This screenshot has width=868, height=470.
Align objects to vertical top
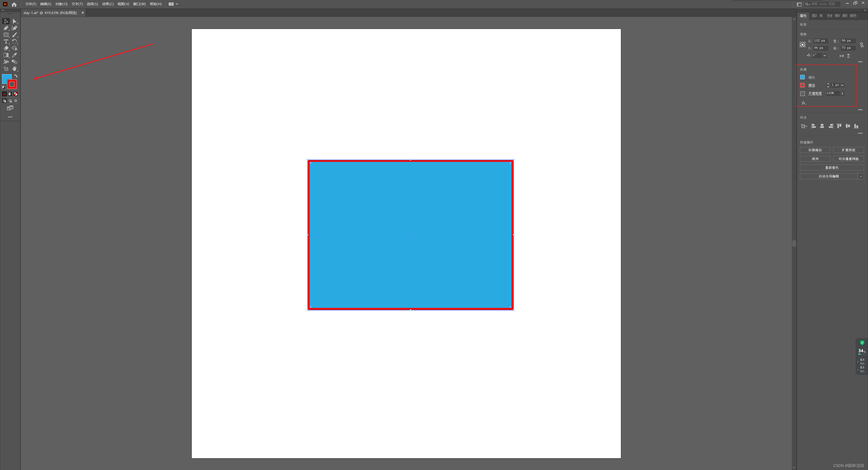[839, 126]
